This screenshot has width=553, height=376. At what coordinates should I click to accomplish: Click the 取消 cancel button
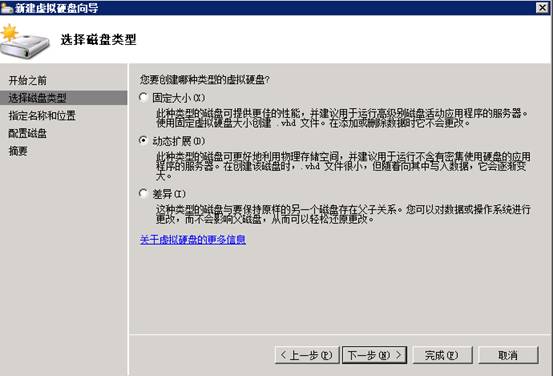(x=508, y=355)
